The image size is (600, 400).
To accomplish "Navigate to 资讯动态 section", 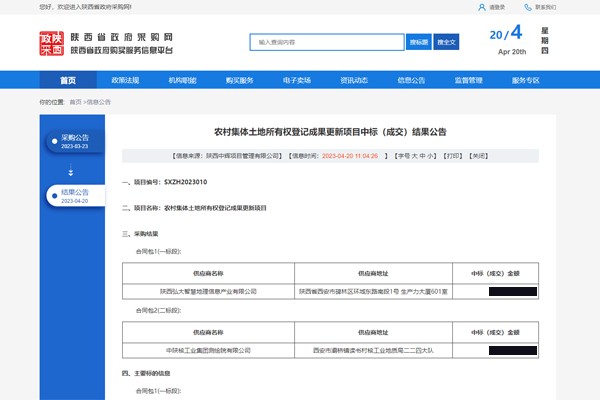I will tap(354, 80).
